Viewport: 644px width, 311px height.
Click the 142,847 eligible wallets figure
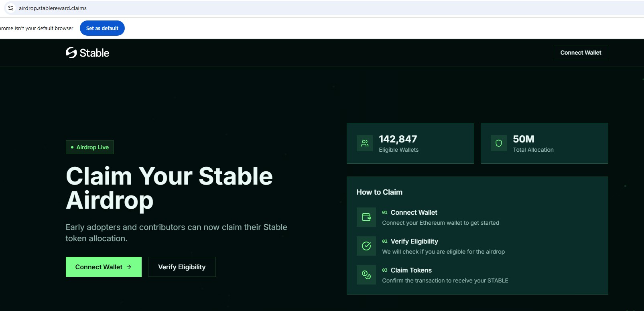point(398,139)
